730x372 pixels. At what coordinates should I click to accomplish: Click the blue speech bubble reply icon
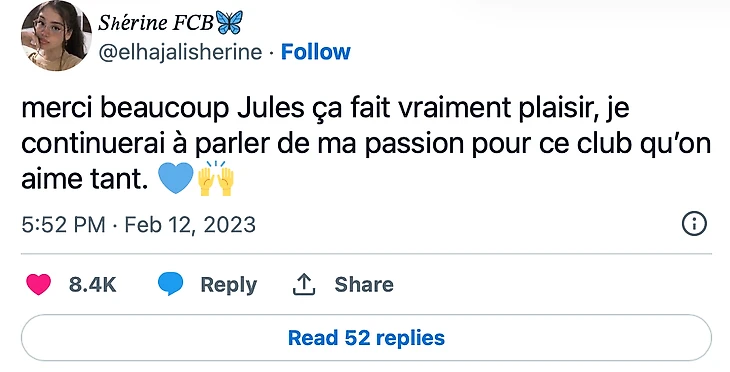[170, 284]
